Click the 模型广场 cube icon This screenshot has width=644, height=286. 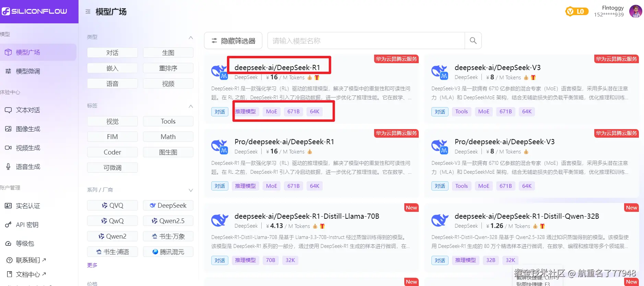[x=8, y=52]
